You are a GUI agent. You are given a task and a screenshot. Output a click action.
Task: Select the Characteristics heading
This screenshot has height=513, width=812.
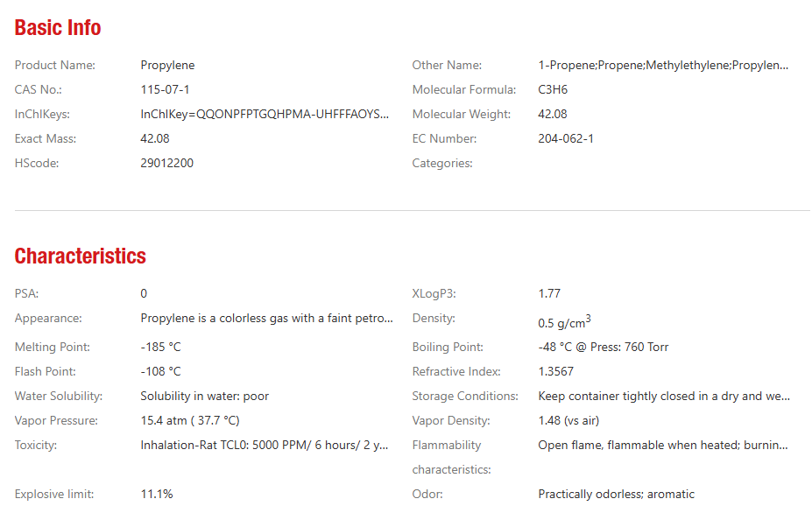click(x=81, y=256)
